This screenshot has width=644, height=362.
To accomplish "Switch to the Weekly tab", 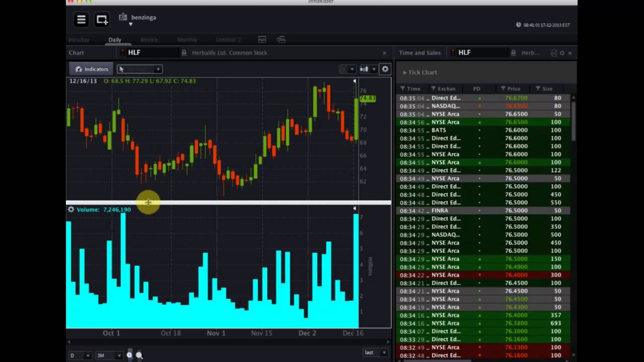I will [149, 40].
